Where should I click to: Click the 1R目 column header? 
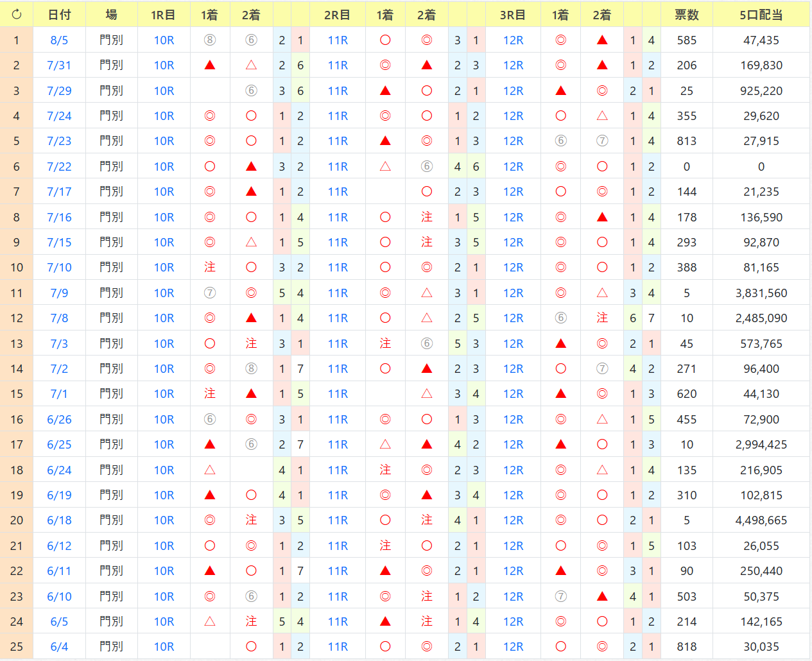164,14
